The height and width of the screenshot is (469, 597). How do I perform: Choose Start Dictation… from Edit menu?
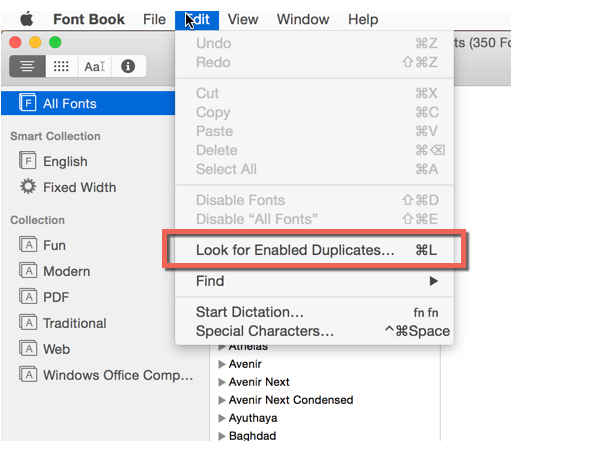(x=314, y=312)
